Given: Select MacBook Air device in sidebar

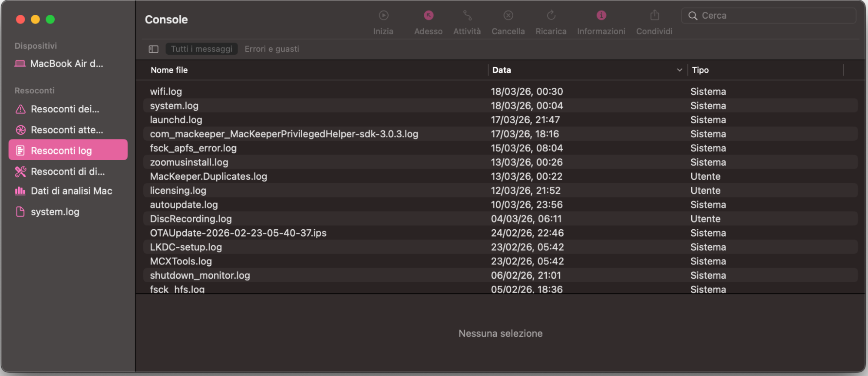Looking at the screenshot, I should pyautogui.click(x=68, y=64).
